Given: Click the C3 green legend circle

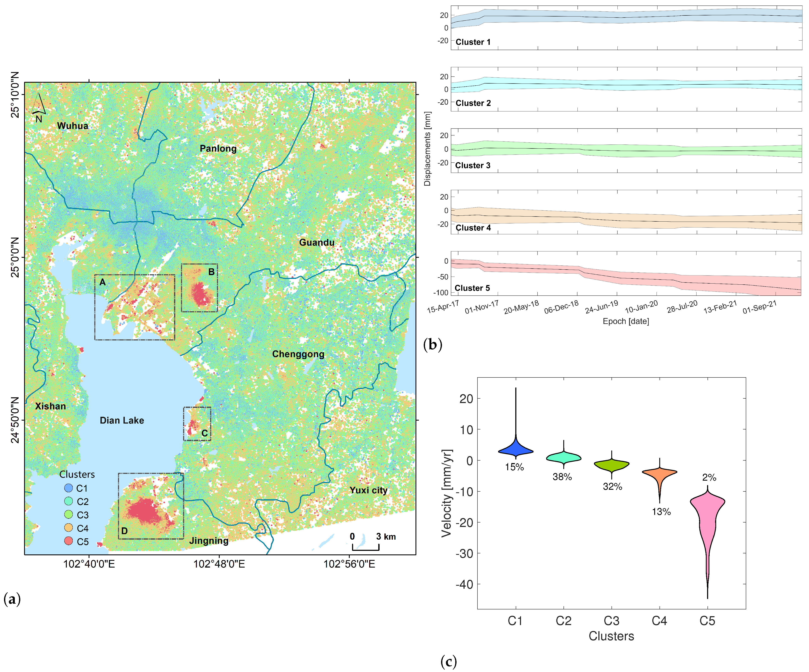Looking at the screenshot, I should (x=69, y=514).
